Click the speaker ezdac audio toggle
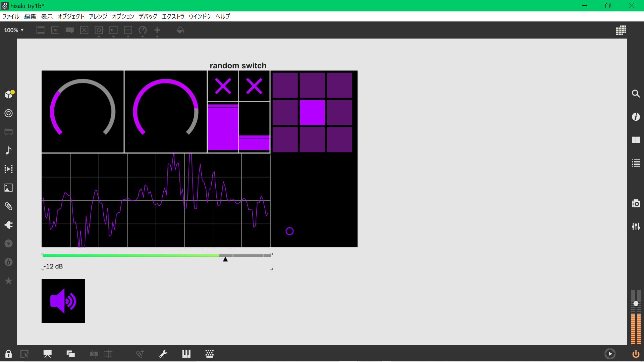Screen dimensions: 644x362 point(63,301)
